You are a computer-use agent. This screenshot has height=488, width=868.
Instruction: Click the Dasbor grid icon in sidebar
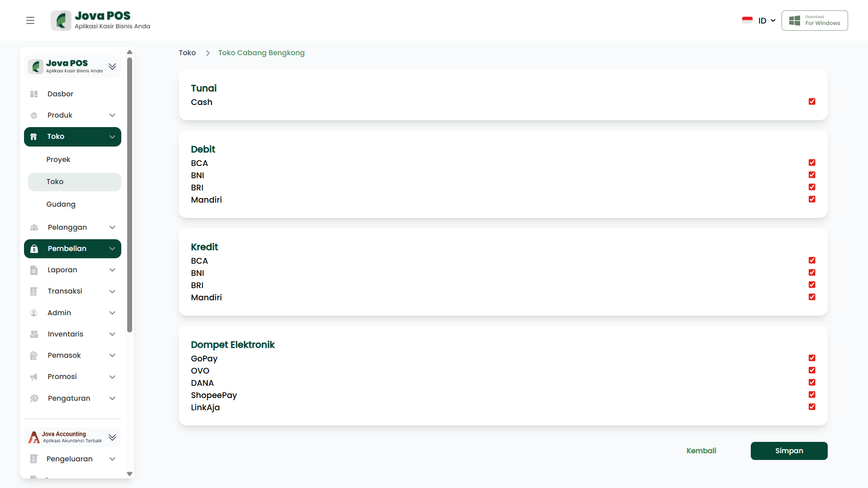(34, 94)
